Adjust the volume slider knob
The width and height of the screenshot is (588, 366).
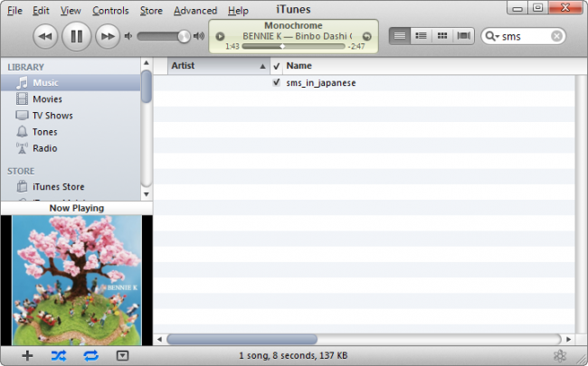[184, 36]
